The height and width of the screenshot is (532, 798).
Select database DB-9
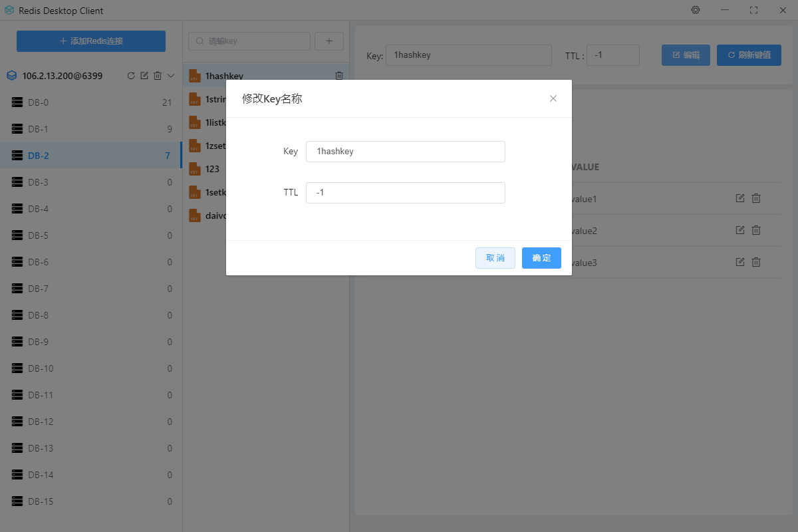coord(91,342)
